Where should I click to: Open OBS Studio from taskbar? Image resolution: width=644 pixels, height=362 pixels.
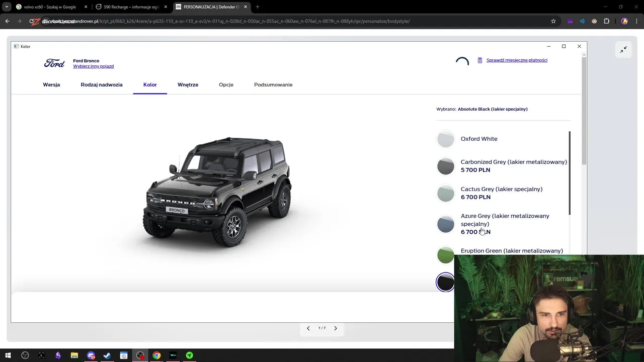pos(25,355)
